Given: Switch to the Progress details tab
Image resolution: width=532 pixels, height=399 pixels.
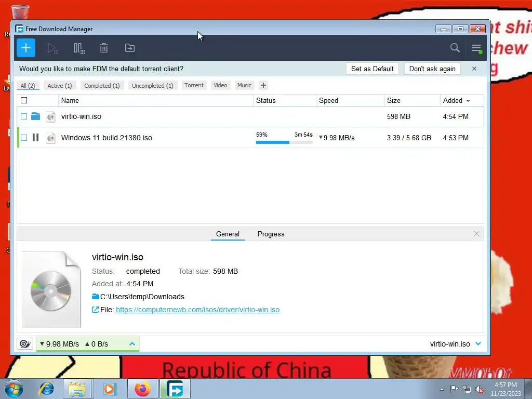Looking at the screenshot, I should point(271,234).
